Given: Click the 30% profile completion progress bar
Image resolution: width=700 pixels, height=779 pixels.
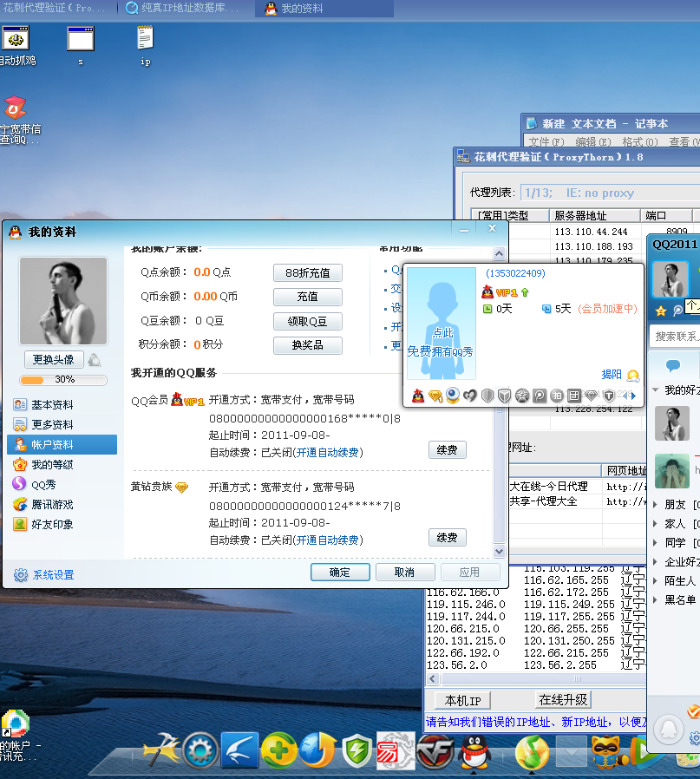Looking at the screenshot, I should (63, 380).
